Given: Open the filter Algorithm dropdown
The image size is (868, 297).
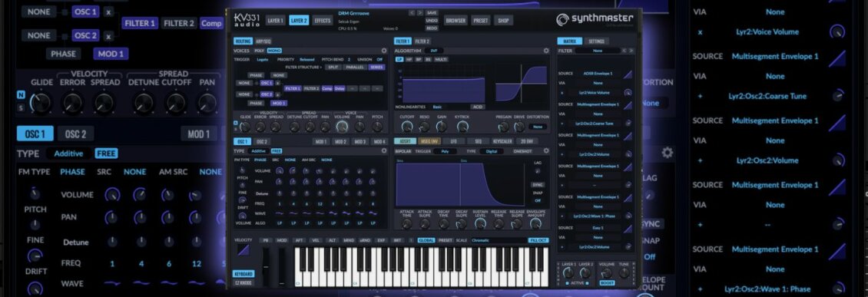Looking at the screenshot, I should pyautogui.click(x=434, y=51).
